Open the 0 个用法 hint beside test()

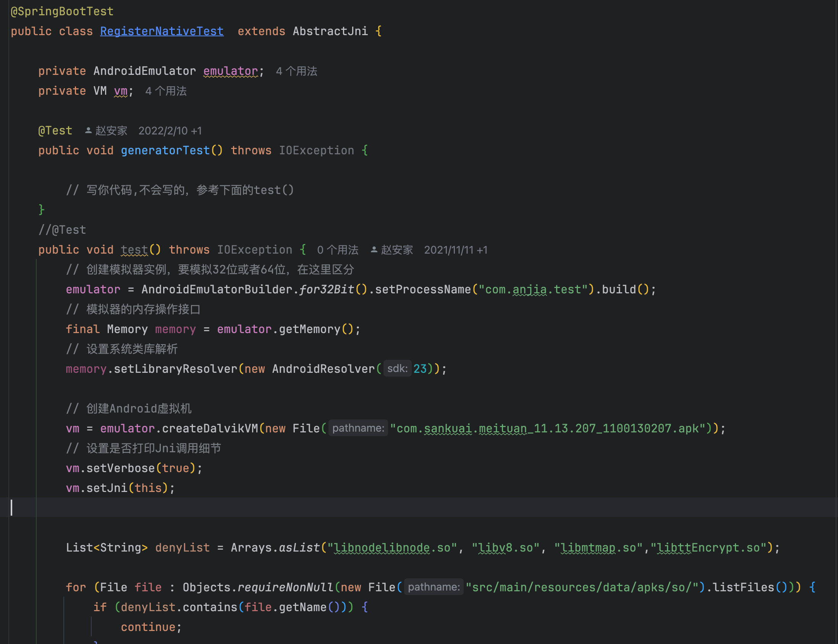[337, 250]
